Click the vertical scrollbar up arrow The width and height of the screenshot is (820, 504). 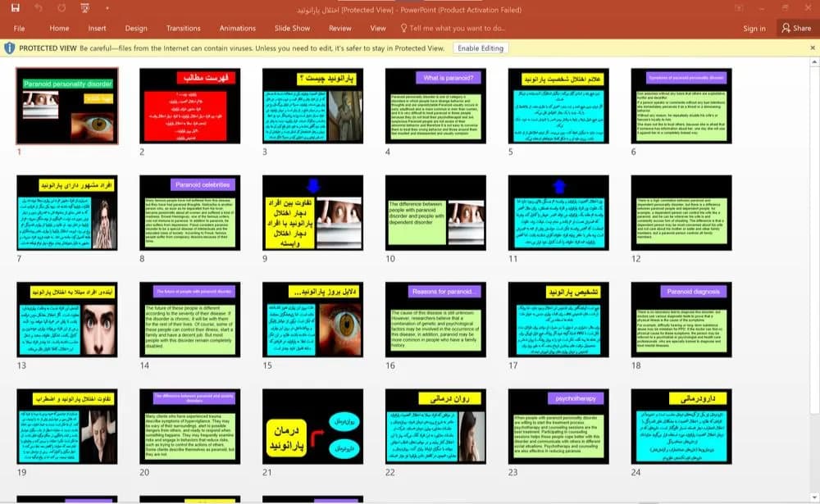tap(814, 62)
